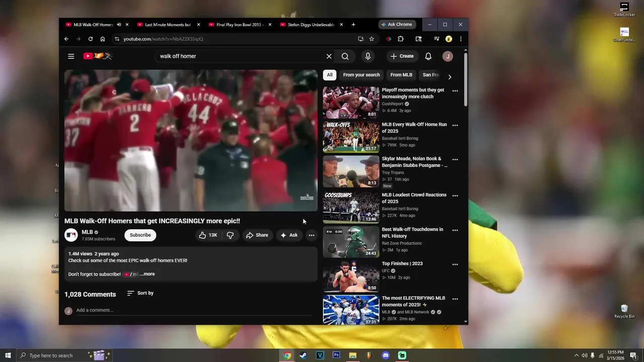Open a new Chrome tab
644x362 pixels.
[x=353, y=25]
